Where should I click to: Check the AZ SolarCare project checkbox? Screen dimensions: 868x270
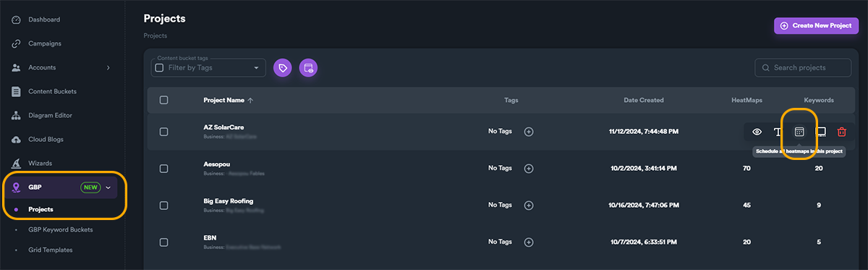163,132
